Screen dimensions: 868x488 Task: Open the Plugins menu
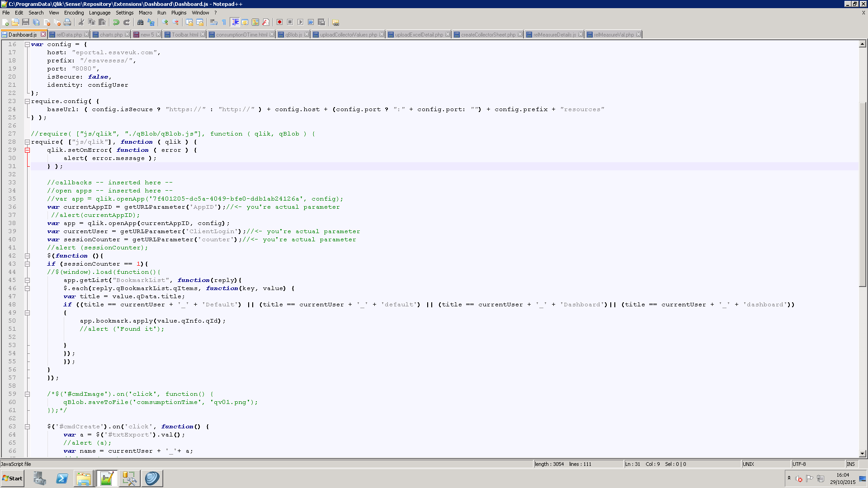[179, 13]
